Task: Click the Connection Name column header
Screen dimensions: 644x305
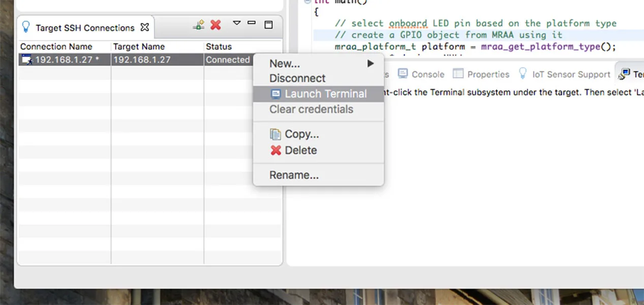Action: tap(56, 46)
